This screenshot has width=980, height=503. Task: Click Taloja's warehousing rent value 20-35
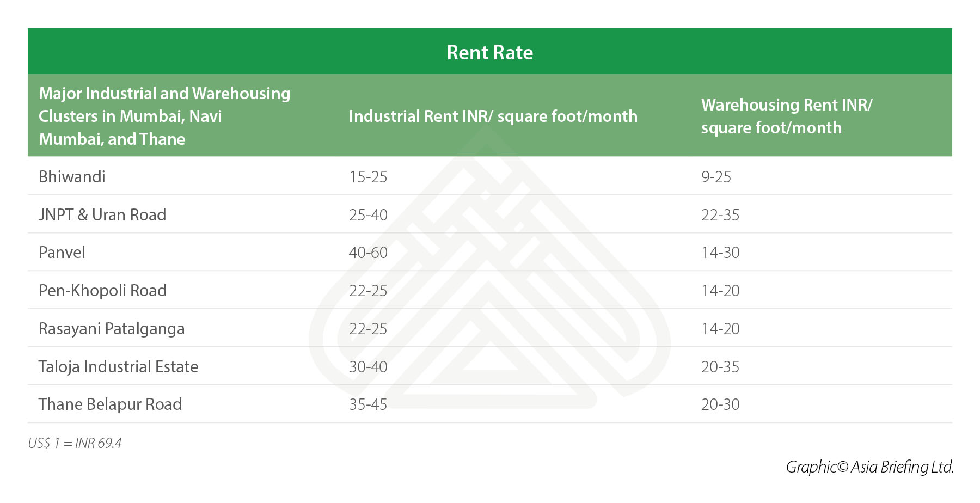pyautogui.click(x=720, y=367)
